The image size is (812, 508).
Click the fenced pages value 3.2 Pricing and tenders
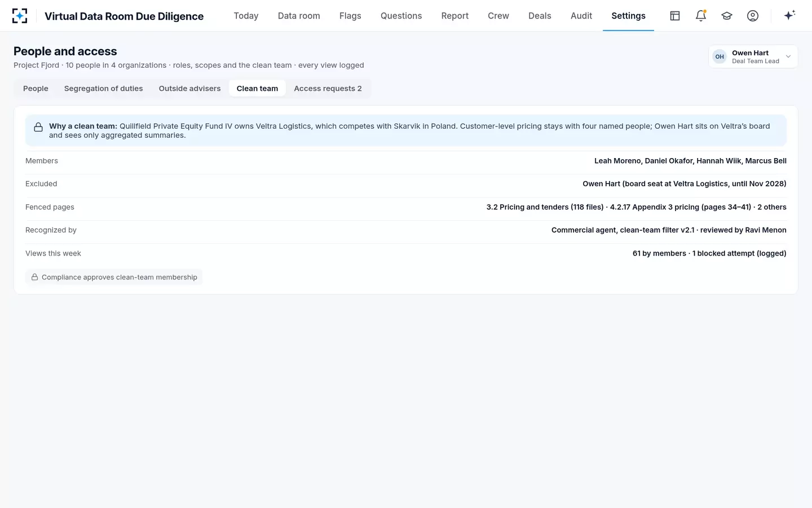[636, 207]
